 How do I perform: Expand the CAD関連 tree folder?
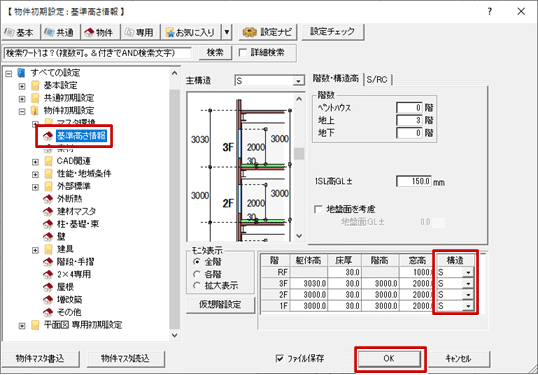(35, 162)
